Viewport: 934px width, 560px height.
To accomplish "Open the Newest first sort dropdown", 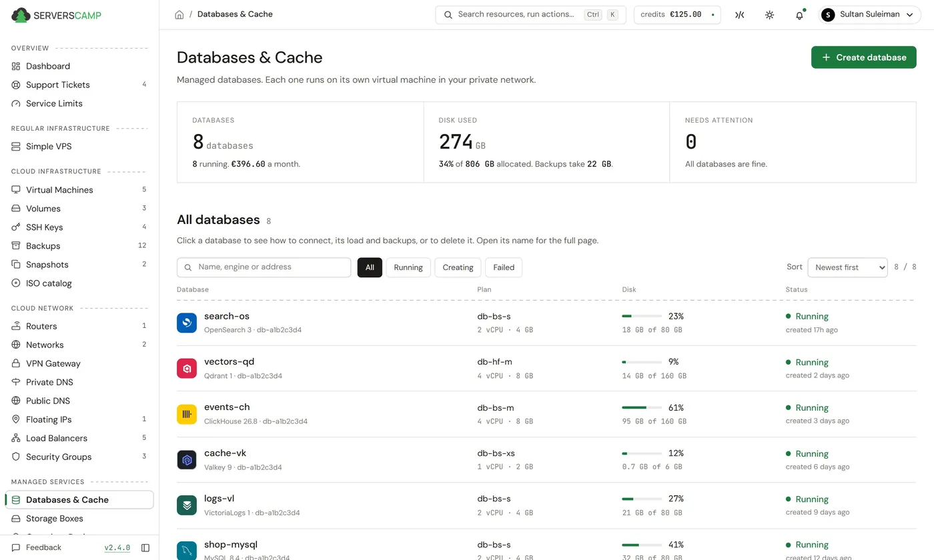I will coord(847,267).
